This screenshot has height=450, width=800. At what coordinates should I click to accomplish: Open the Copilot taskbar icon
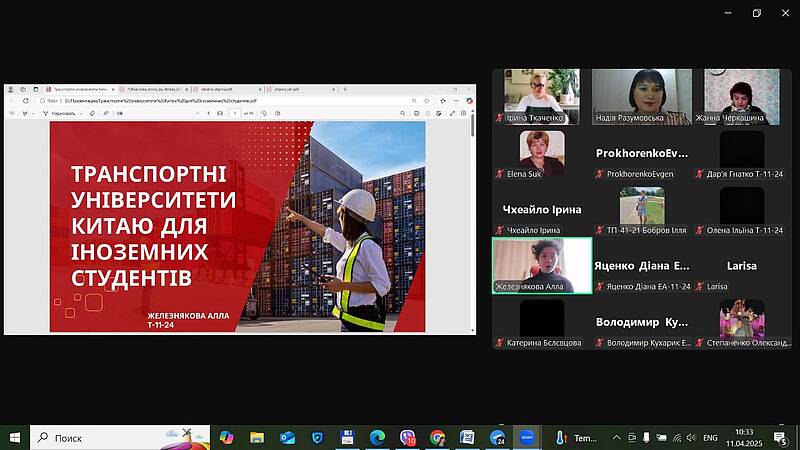pyautogui.click(x=227, y=438)
